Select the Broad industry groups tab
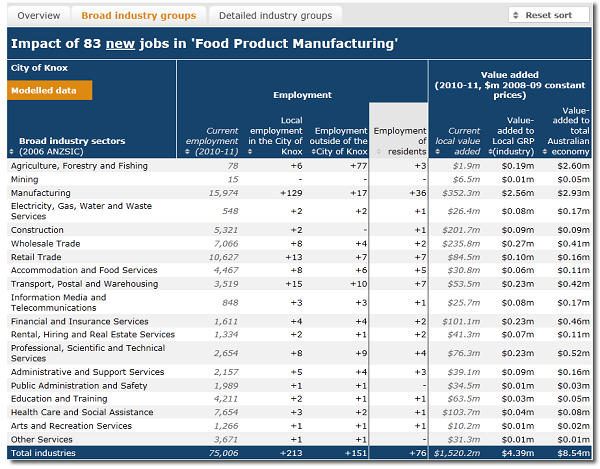This screenshot has height=469, width=600. [139, 16]
